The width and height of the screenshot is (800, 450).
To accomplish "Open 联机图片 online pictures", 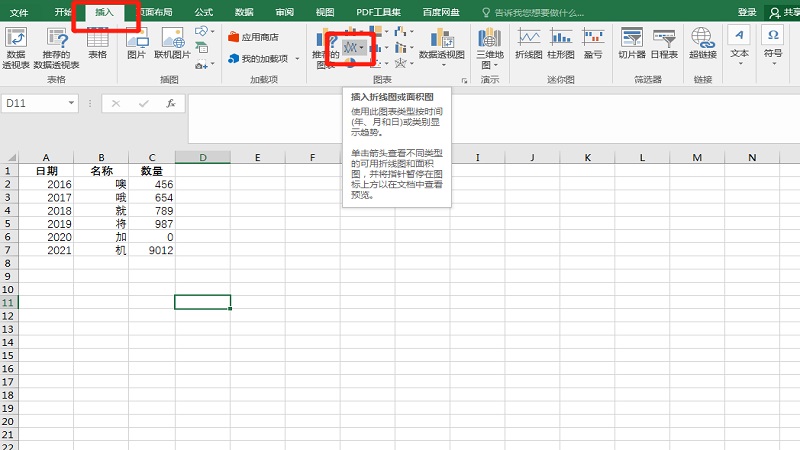I will pos(170,44).
